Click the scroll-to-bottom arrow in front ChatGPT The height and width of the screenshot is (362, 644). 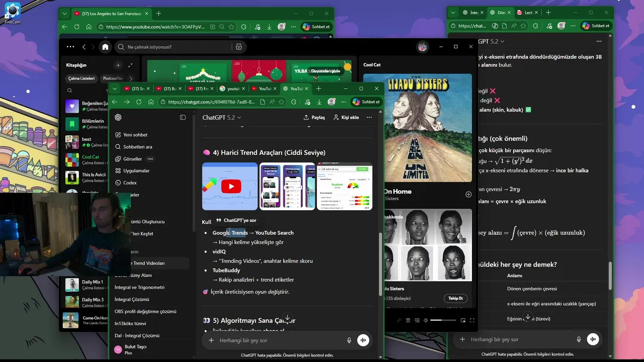point(287,319)
